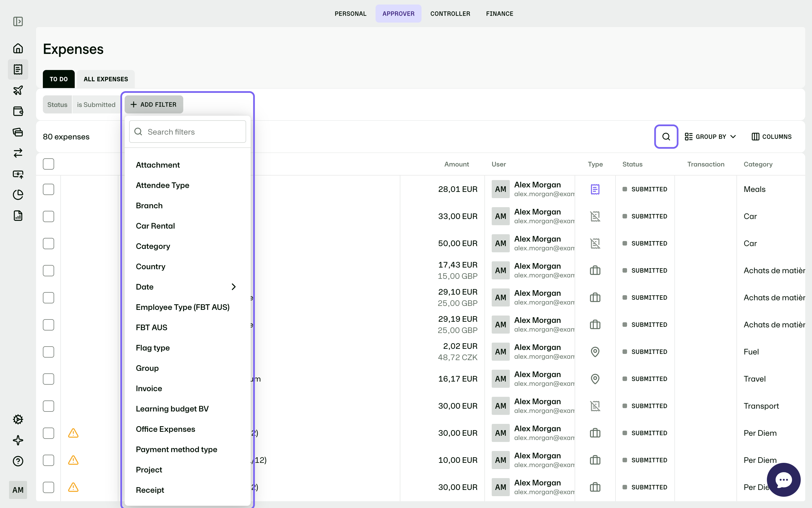Open the Cards icon in sidebar
The width and height of the screenshot is (812, 508).
(18, 132)
